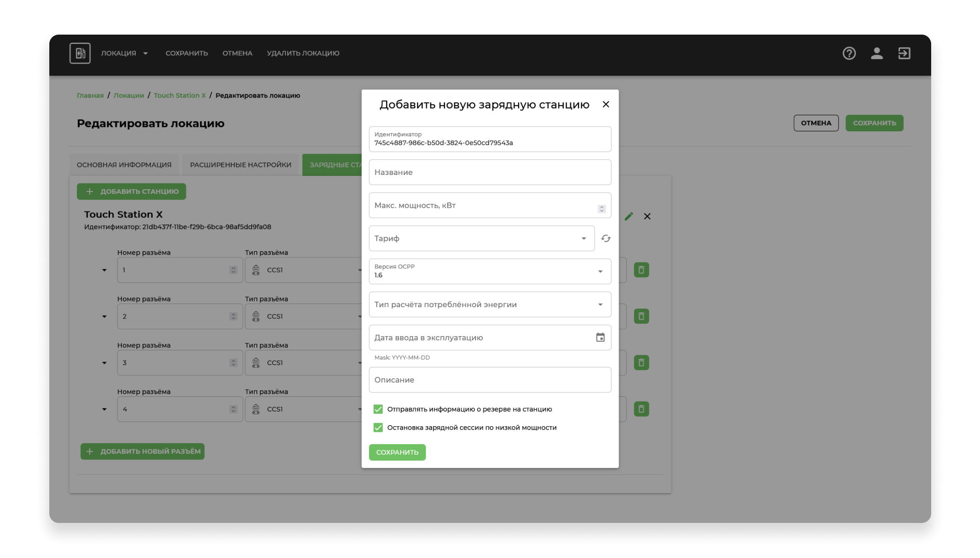Click the Touch Station X station heading
Viewport: 980px width, 558px height.
pos(123,214)
